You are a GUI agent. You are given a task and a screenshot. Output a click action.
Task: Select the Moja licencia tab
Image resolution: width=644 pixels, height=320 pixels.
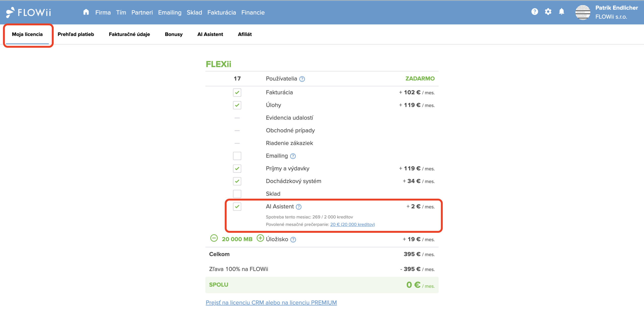point(27,34)
